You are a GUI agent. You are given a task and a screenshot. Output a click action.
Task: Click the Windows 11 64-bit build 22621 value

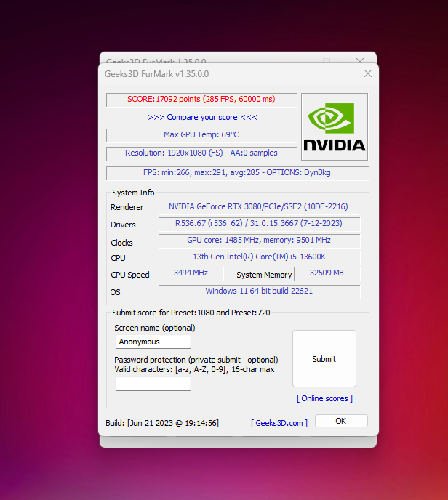point(259,291)
